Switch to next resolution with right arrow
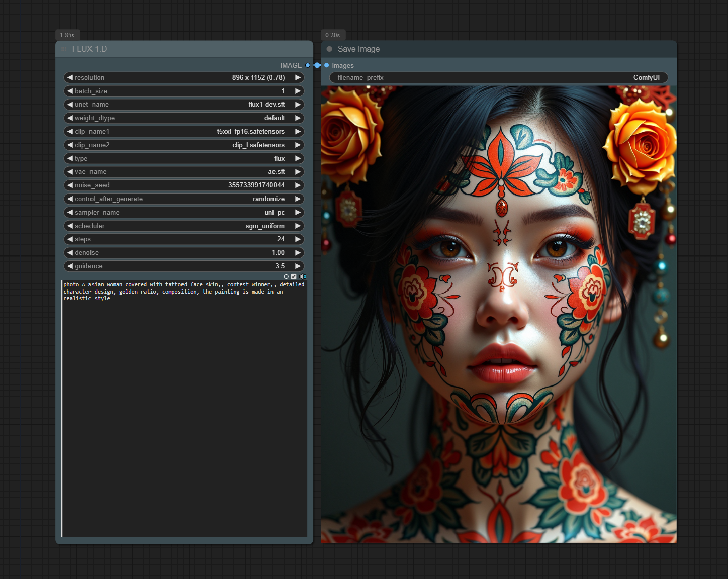This screenshot has height=579, width=728. click(x=298, y=78)
